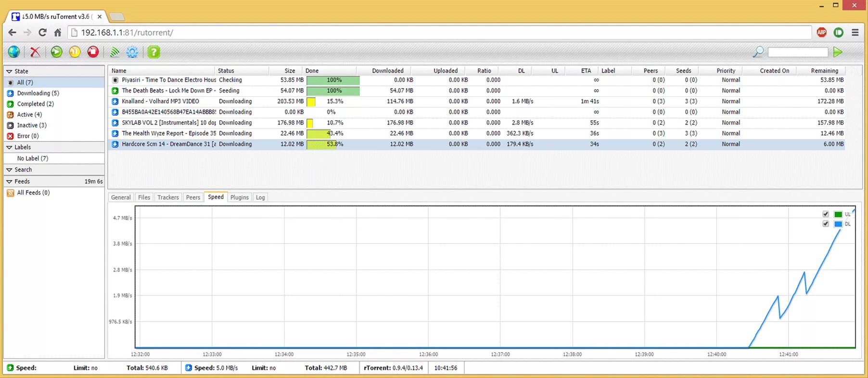Switch to the General tab
The image size is (868, 378).
click(x=121, y=197)
